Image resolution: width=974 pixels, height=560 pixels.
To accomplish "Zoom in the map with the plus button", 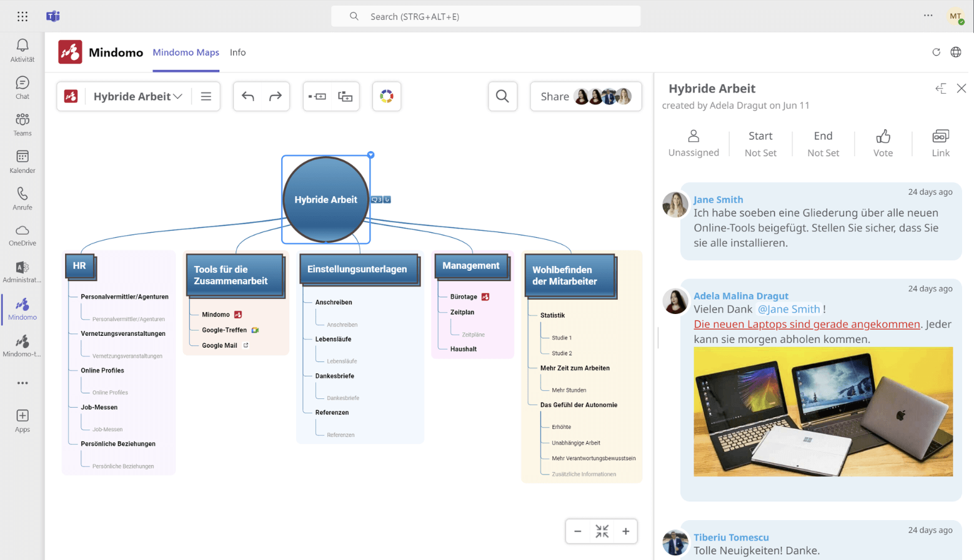I will pos(625,531).
